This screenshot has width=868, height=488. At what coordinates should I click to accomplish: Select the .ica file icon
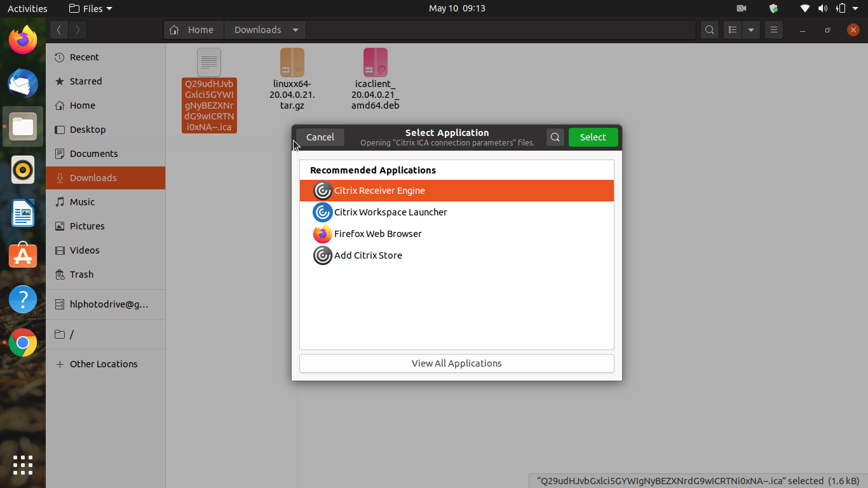209,62
